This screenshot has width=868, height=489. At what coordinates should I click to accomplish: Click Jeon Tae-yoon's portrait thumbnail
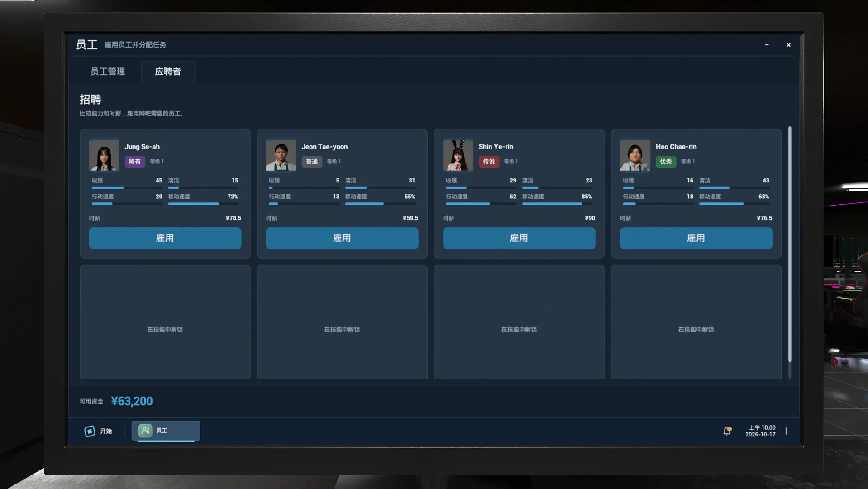click(281, 155)
